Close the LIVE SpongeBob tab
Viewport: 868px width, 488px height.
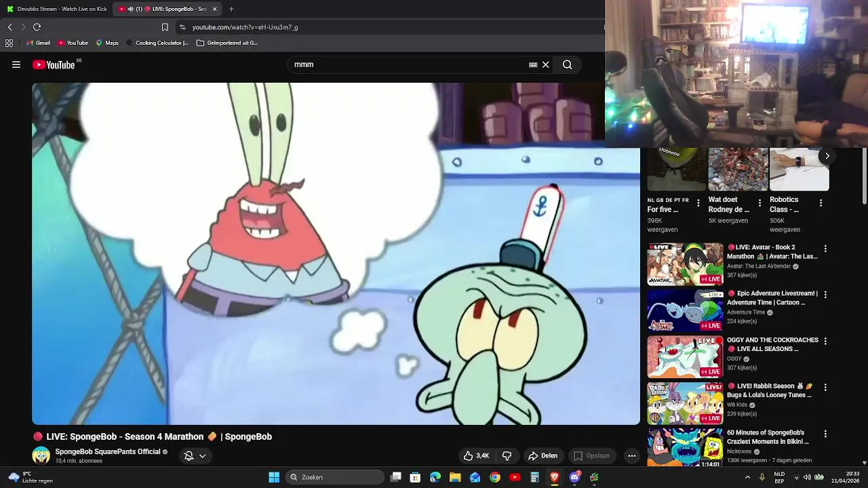click(214, 9)
